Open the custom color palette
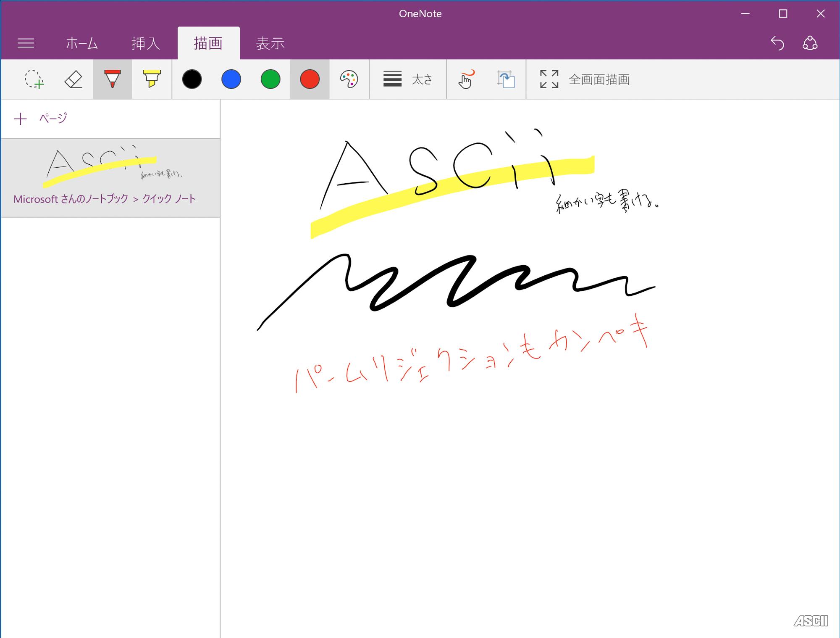The image size is (840, 638). pos(349,79)
